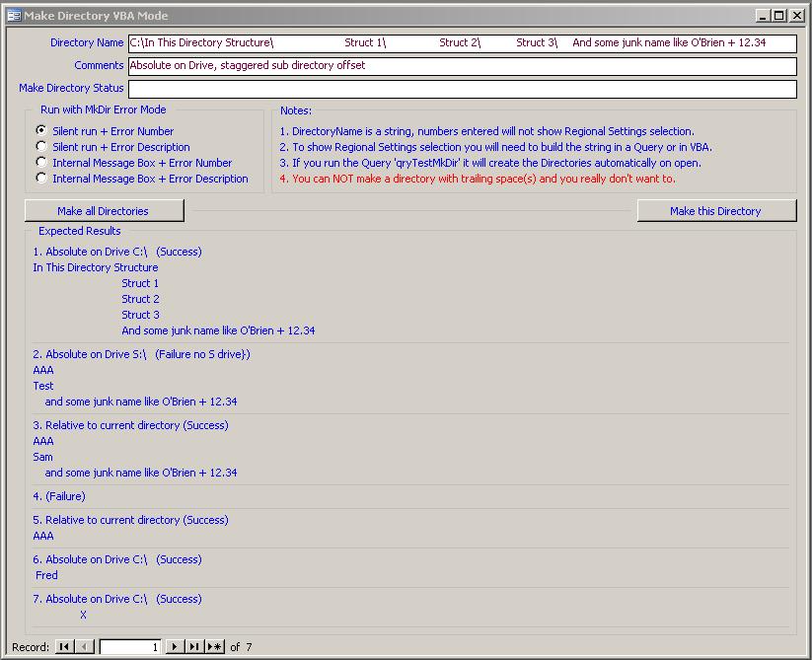Image resolution: width=812 pixels, height=660 pixels.
Task: Click the Make this Directory button
Action: click(716, 211)
